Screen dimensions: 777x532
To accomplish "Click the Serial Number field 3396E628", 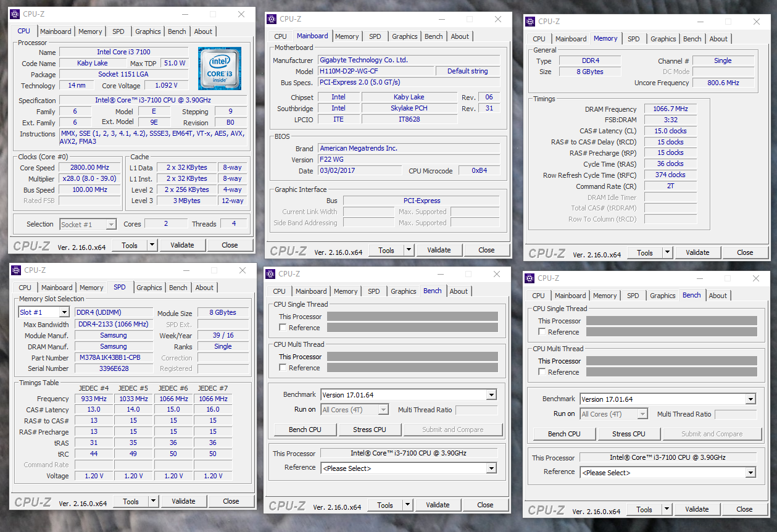I will 114,368.
